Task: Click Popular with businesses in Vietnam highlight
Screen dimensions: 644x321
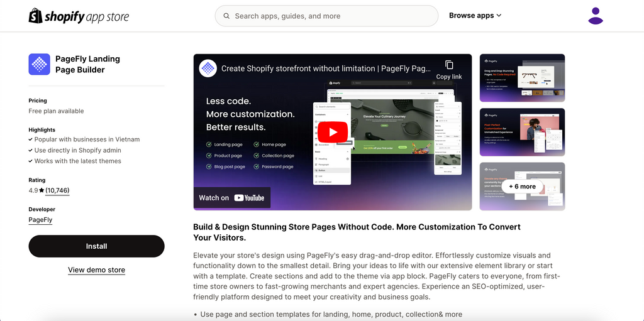Action: [x=87, y=139]
